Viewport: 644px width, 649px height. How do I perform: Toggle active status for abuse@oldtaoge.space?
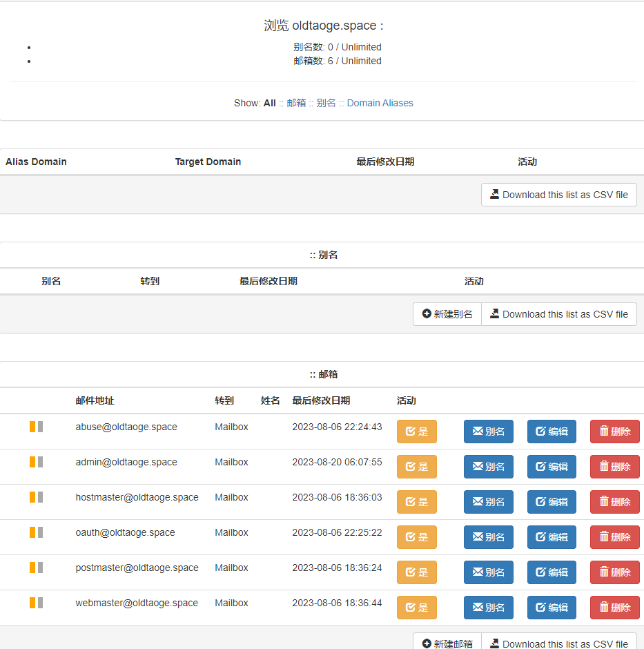tap(416, 432)
